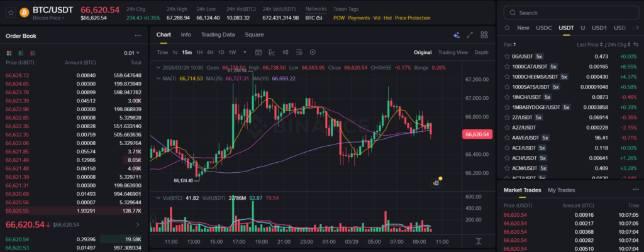Open technical indicators line-chart icon
Image resolution: width=644 pixels, height=252 pixels.
[x=272, y=52]
